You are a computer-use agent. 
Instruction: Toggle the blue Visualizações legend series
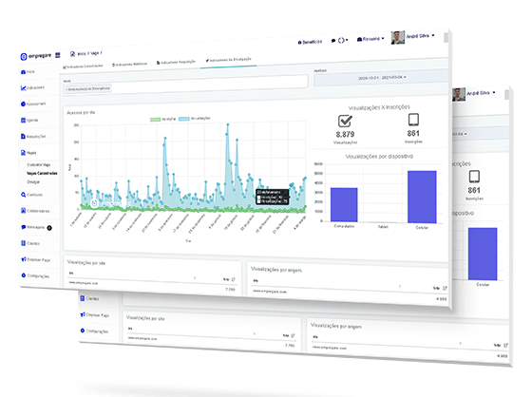click(195, 119)
